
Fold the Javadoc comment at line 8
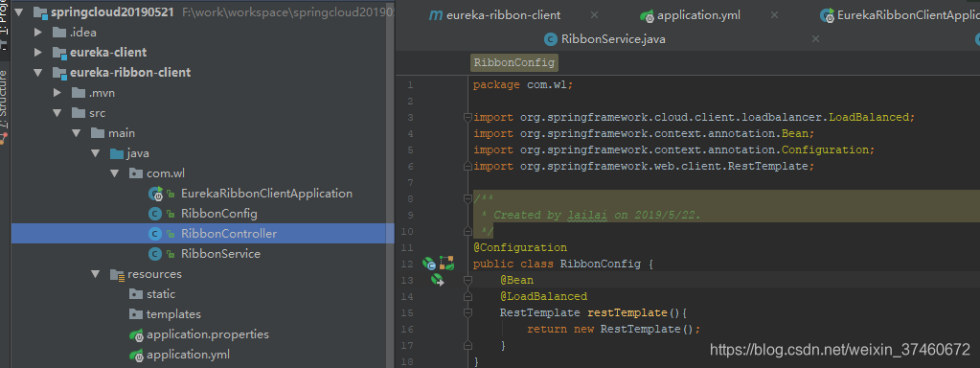pos(467,198)
